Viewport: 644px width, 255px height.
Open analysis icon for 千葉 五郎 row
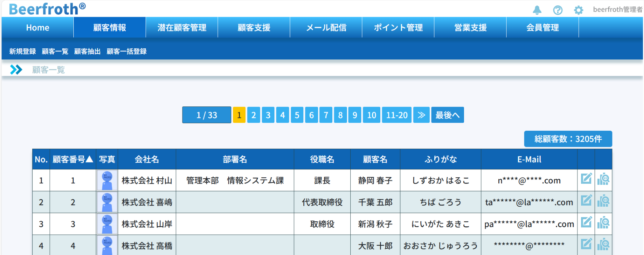(x=603, y=201)
